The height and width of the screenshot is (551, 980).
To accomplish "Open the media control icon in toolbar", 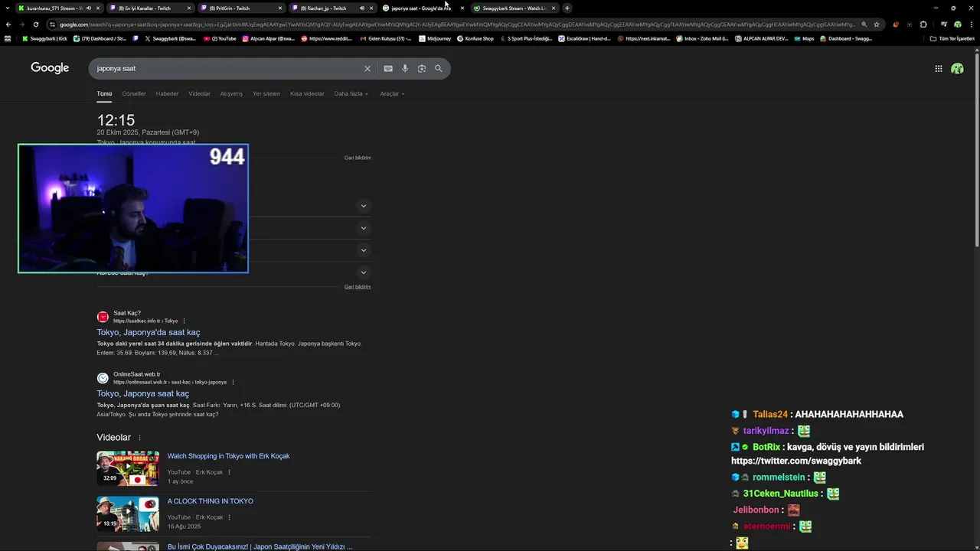I will tap(944, 24).
